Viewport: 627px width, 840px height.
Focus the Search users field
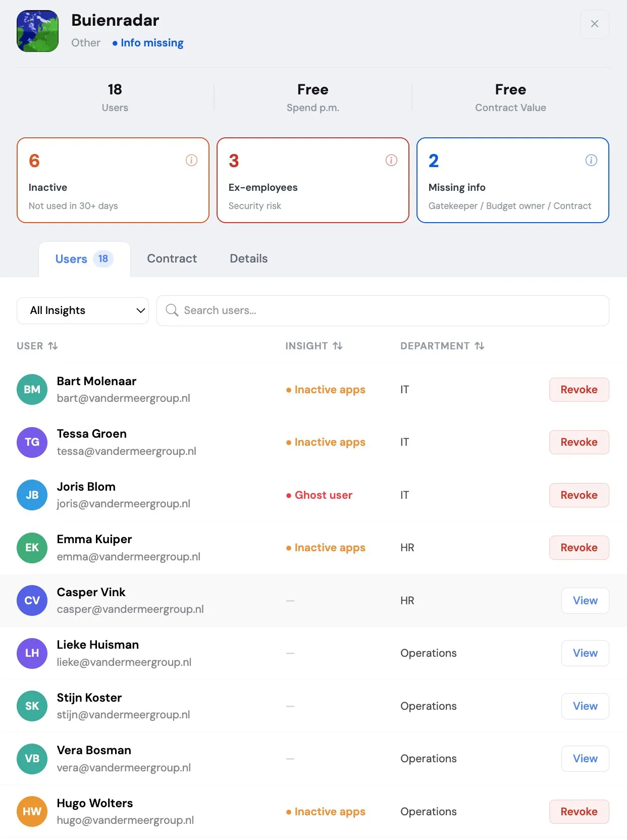coord(383,310)
